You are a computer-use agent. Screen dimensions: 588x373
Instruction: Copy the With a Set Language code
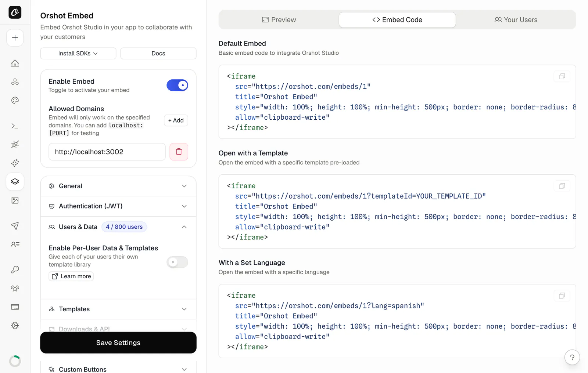562,296
